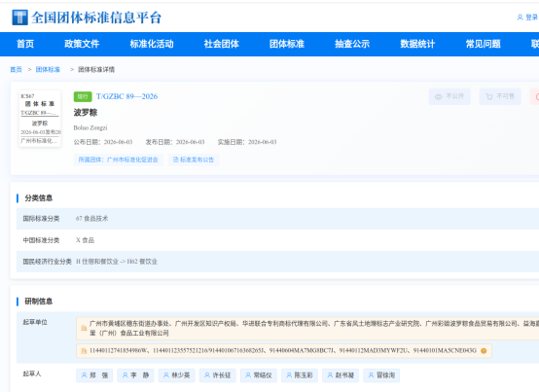The width and height of the screenshot is (539, 392).
Task: Open the 政策文件 menu item
Action: pos(82,44)
